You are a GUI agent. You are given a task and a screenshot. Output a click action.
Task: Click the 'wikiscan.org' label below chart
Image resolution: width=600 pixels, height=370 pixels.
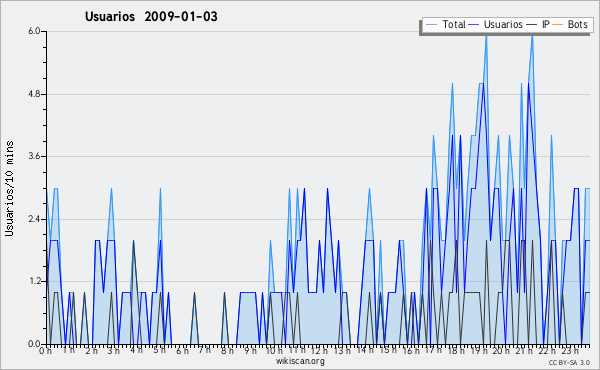pos(300,361)
